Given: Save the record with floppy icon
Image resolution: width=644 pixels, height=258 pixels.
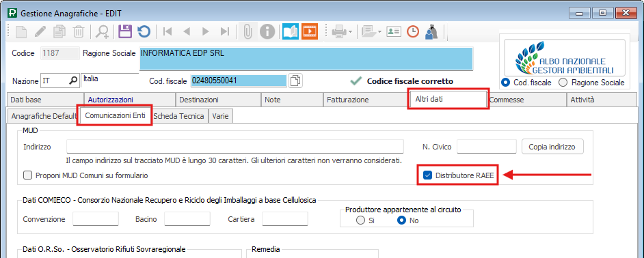Looking at the screenshot, I should click(125, 31).
